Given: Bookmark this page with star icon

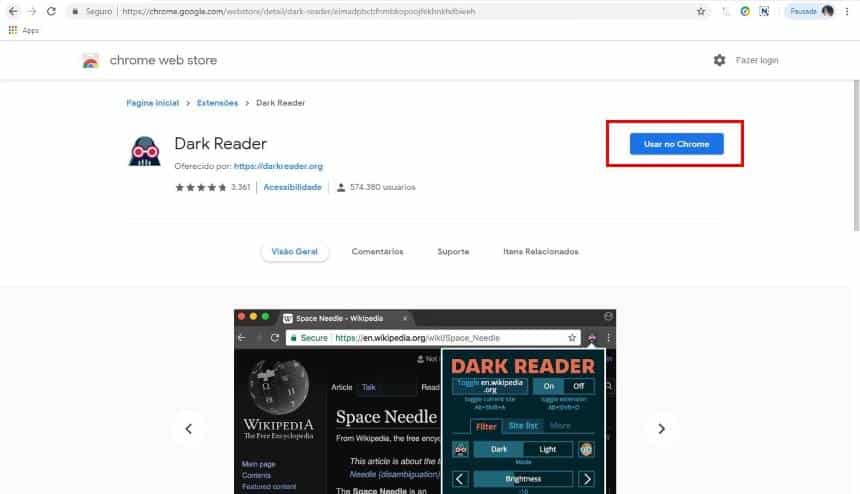Looking at the screenshot, I should (x=701, y=11).
